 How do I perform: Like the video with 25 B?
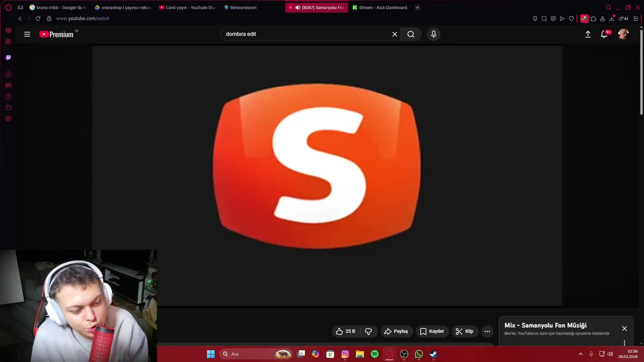coord(346,331)
